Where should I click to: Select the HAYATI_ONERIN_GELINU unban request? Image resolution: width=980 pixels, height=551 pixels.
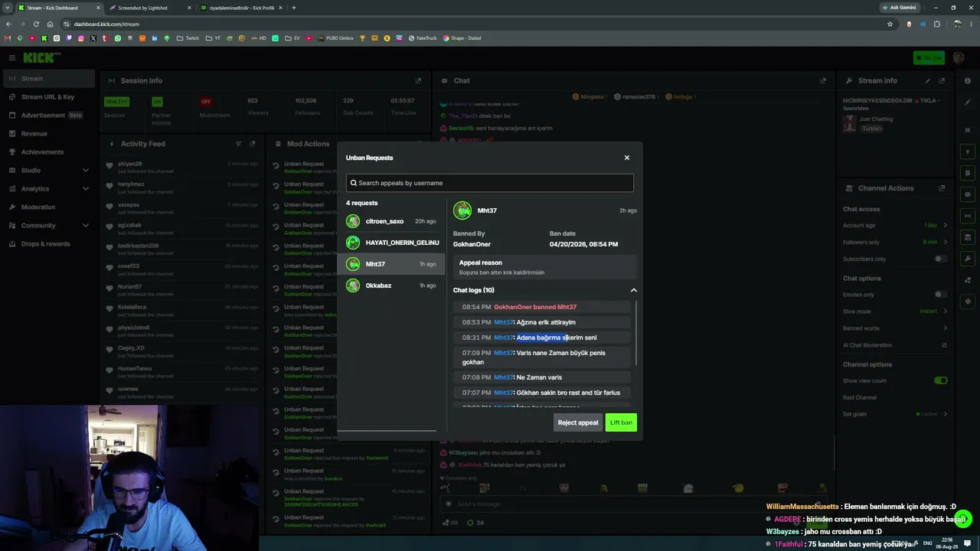coord(391,243)
